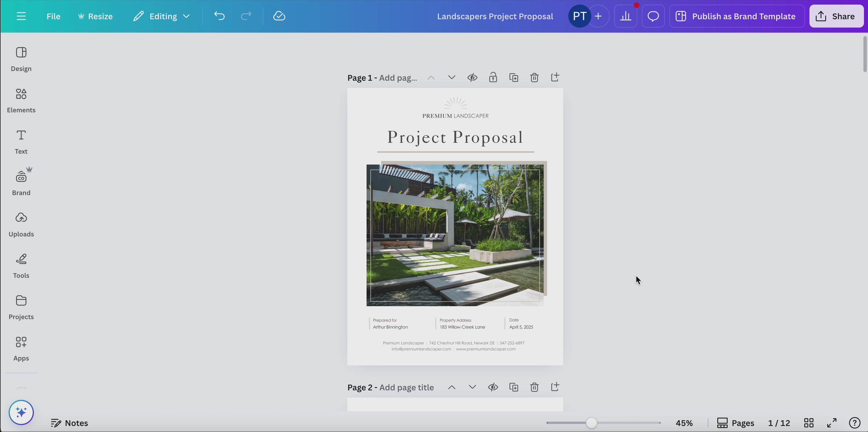
Task: Open the Design panel
Action: [21, 59]
